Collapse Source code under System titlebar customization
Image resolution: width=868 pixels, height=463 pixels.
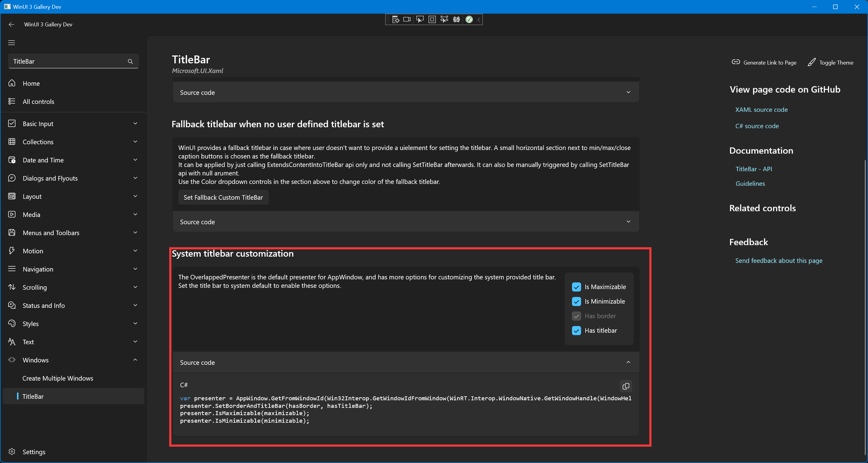click(x=406, y=362)
